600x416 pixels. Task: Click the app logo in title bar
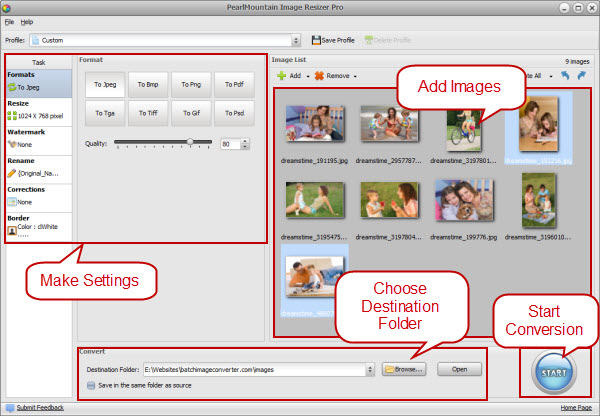pos(7,7)
